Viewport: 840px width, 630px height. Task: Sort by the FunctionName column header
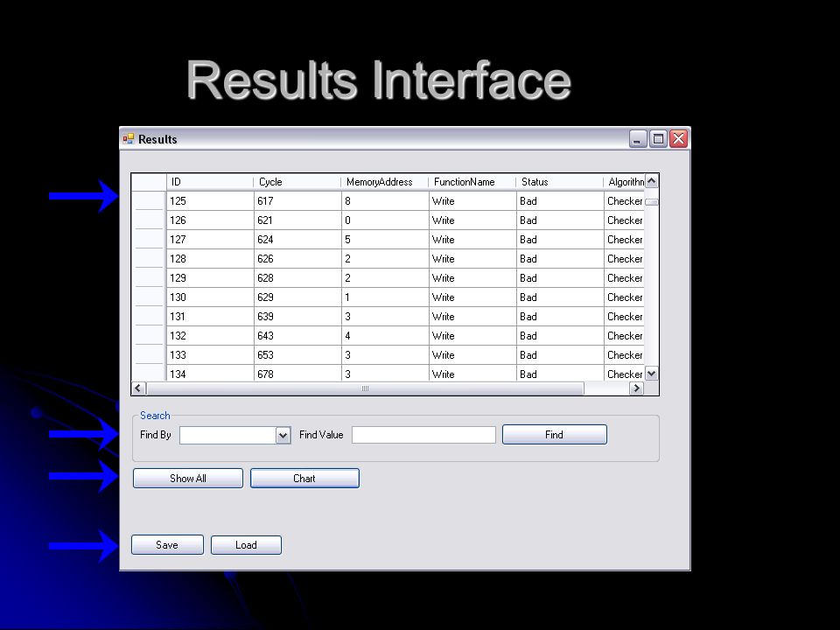point(472,182)
